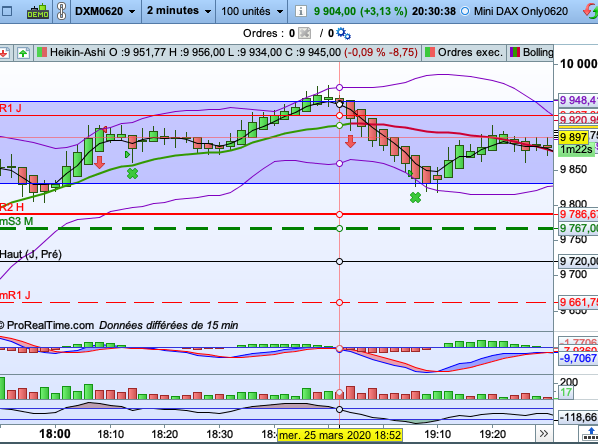Viewport: 598px width, 444px height.
Task: Click the cursor circle on the green mS3 line
Action: pyautogui.click(x=339, y=228)
